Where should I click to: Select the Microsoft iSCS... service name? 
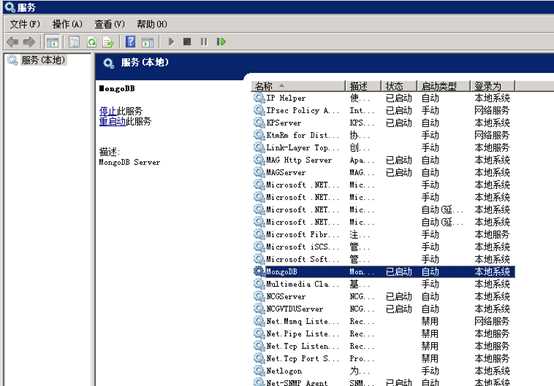click(303, 247)
